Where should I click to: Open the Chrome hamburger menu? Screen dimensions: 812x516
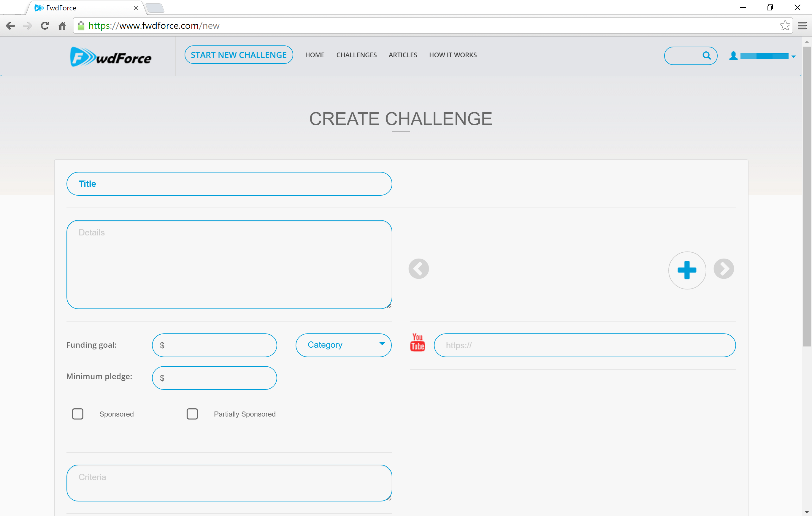click(802, 26)
